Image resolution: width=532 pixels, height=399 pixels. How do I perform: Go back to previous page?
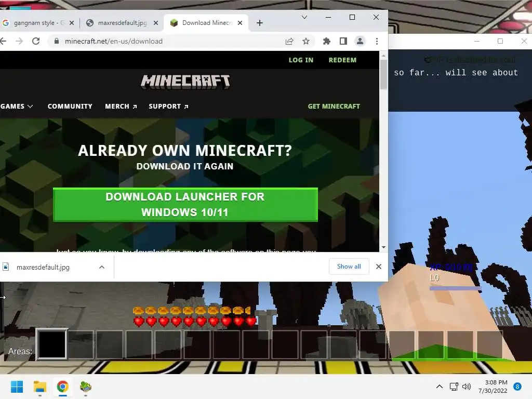pyautogui.click(x=3, y=41)
